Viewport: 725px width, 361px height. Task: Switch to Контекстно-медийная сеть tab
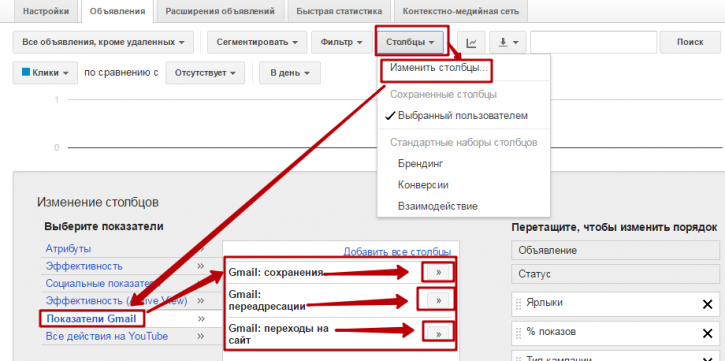[x=461, y=11]
